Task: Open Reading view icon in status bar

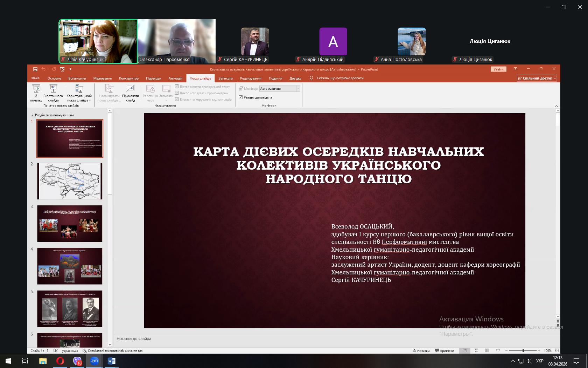Action: [x=487, y=350]
